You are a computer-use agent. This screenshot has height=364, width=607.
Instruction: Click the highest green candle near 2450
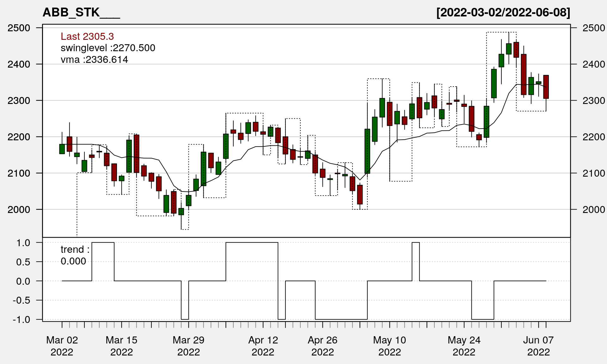click(509, 49)
